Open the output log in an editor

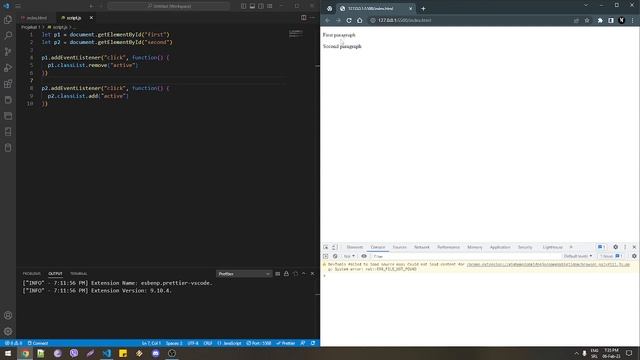coord(295,273)
